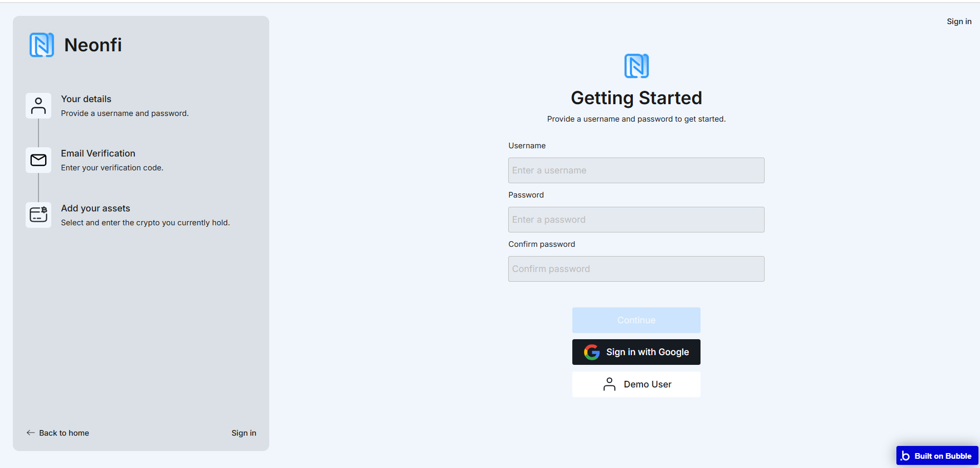Click the Email Verification step title

98,153
